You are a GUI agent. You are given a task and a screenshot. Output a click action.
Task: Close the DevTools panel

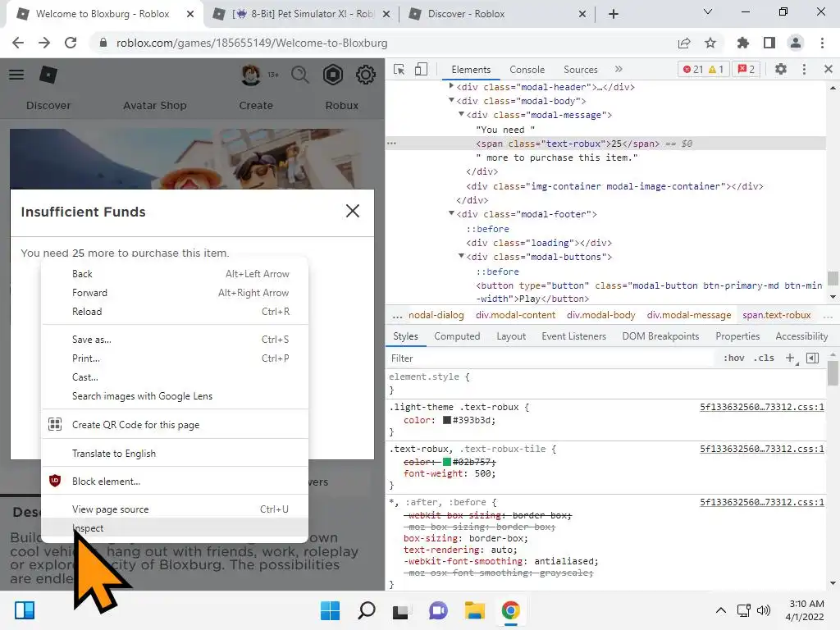point(829,69)
